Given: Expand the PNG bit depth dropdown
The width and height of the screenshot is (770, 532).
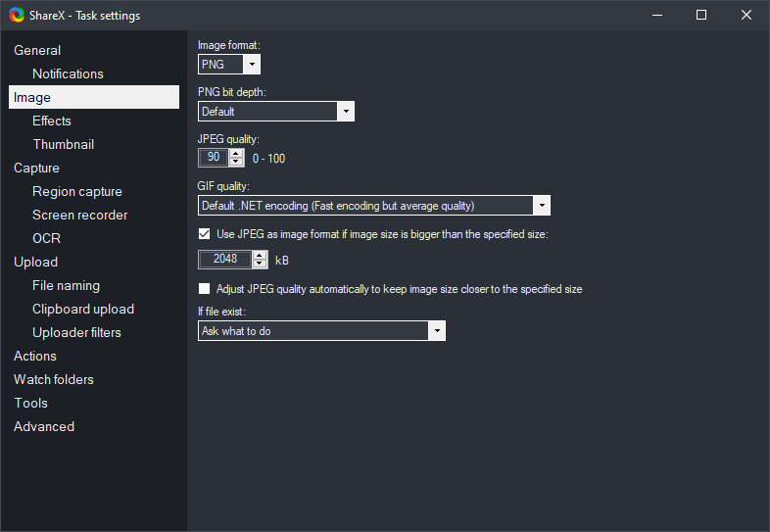Looking at the screenshot, I should tap(345, 112).
